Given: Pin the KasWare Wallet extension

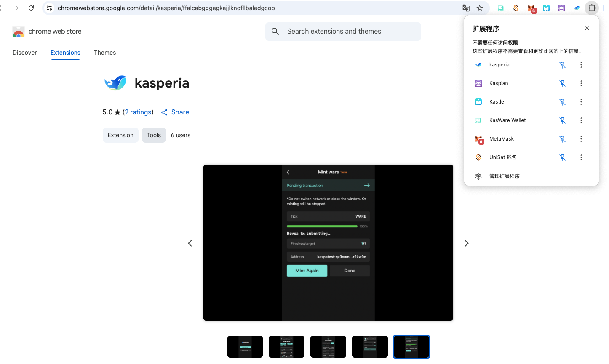Looking at the screenshot, I should pos(562,120).
